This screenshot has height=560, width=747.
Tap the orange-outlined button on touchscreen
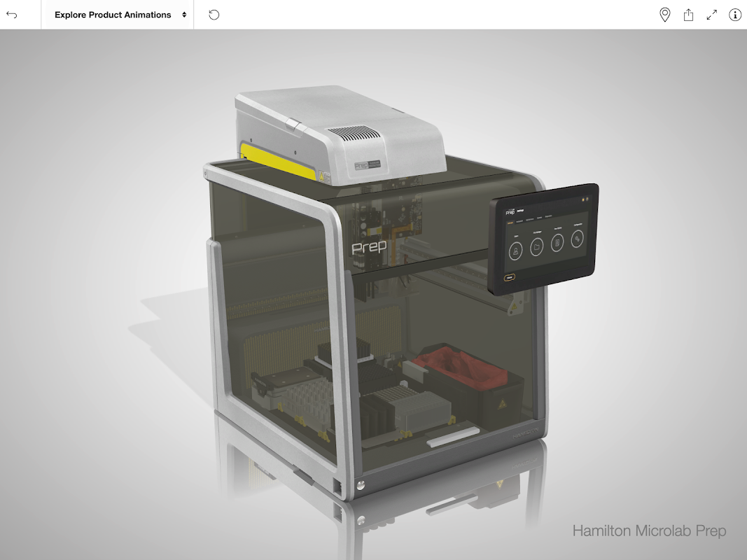(x=509, y=277)
